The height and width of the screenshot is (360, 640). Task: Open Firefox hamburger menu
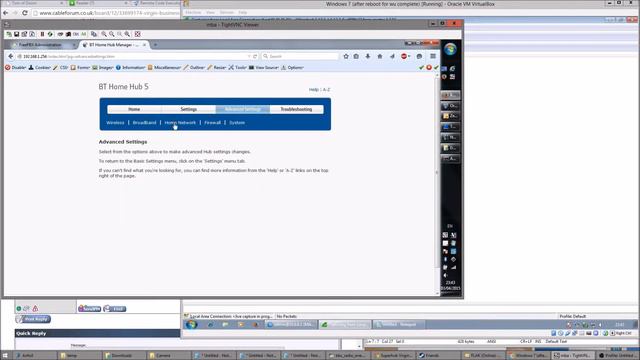(433, 56)
